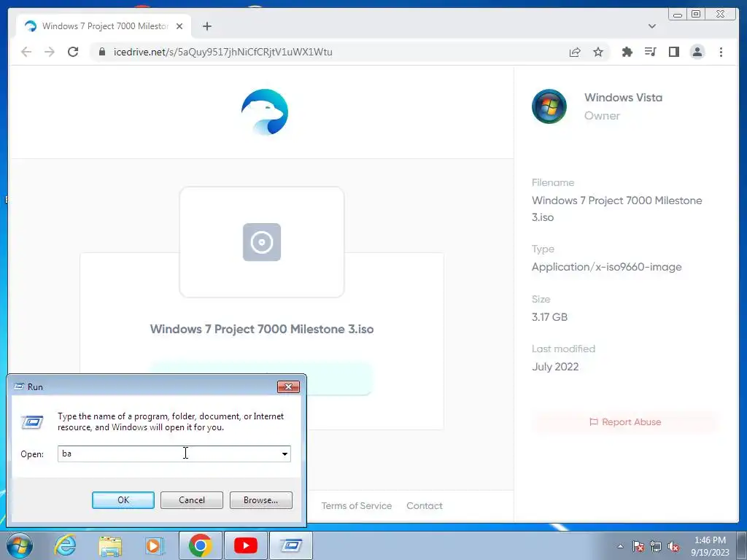The height and width of the screenshot is (560, 747).
Task: Click July 2022 last modified value
Action: tap(555, 367)
